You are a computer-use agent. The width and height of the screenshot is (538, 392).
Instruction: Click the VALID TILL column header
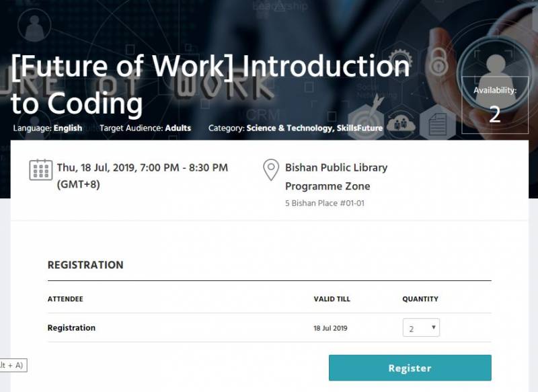tap(332, 299)
